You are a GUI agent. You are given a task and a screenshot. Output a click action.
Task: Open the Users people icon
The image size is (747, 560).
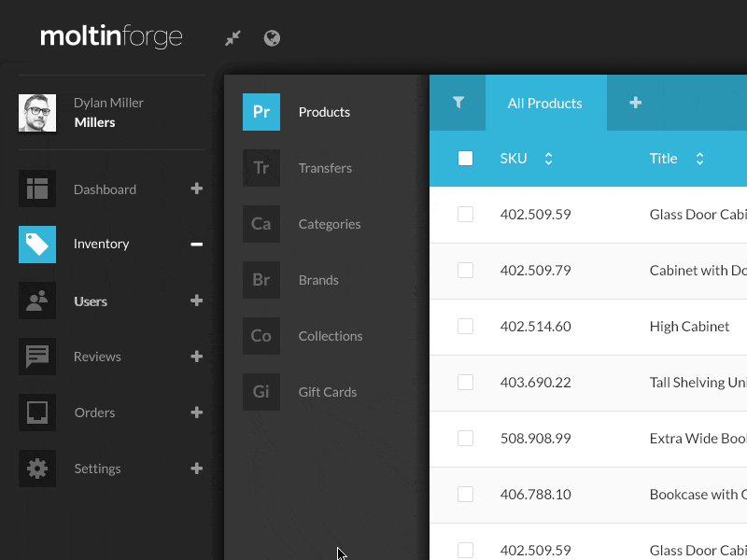pos(37,301)
